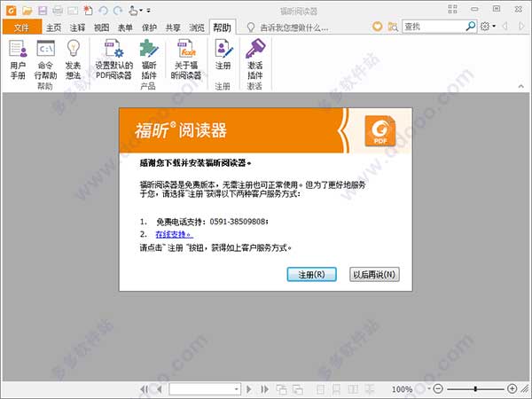
Task: Click the orange heart favorite icon
Action: coord(378,27)
